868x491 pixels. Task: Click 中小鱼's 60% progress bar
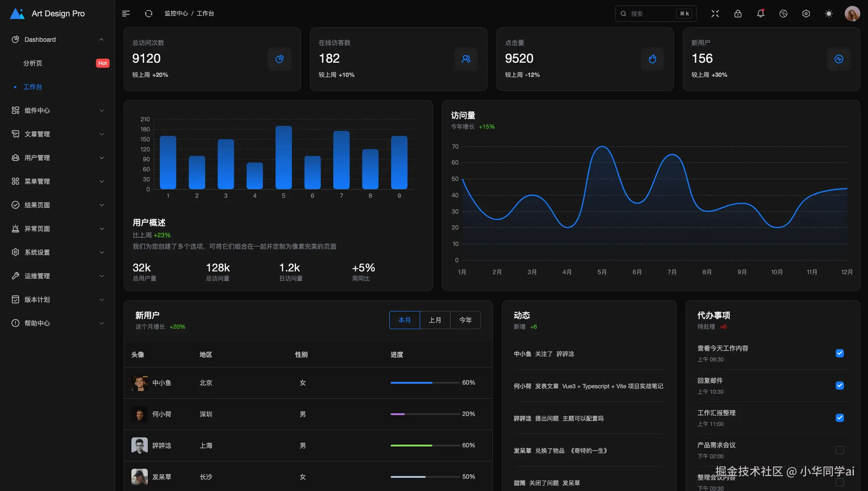click(x=425, y=383)
